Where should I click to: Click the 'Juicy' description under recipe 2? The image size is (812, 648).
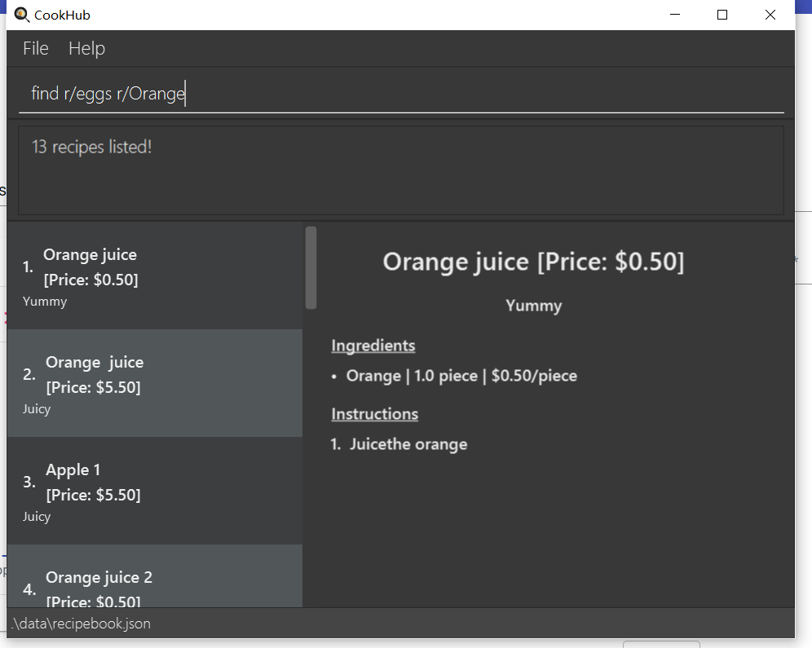click(36, 408)
